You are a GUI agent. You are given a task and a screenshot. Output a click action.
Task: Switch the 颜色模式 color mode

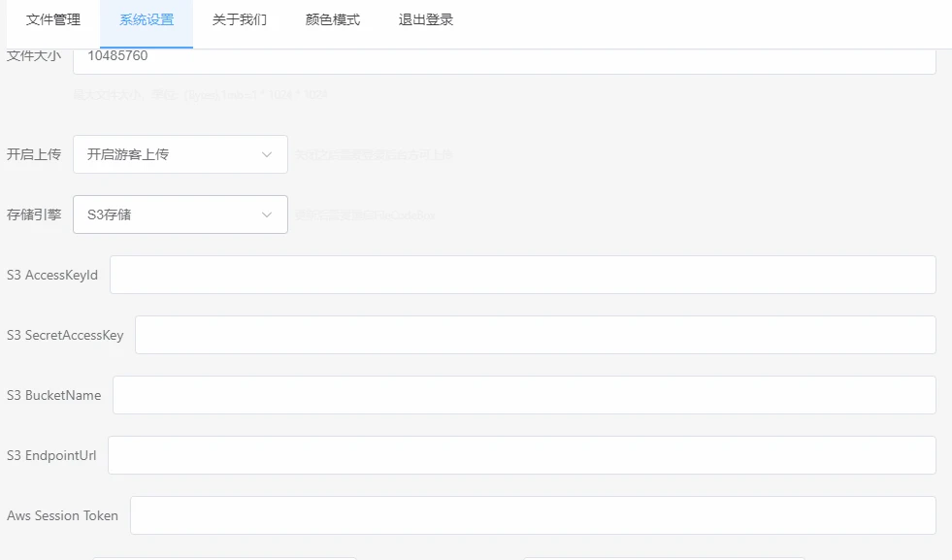333,19
